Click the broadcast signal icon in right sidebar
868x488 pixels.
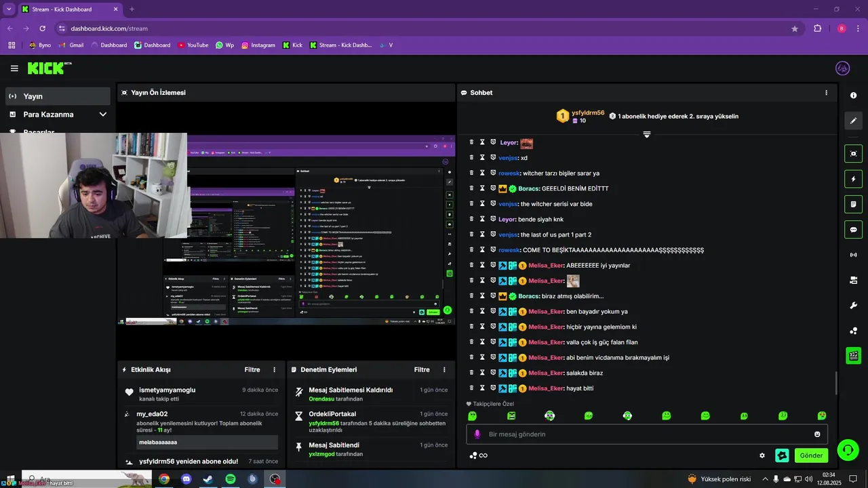(853, 255)
